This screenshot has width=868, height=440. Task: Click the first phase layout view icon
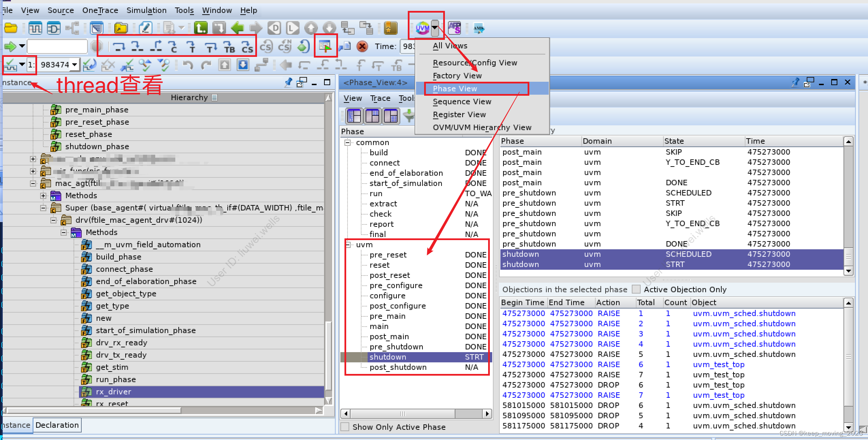pyautogui.click(x=354, y=116)
